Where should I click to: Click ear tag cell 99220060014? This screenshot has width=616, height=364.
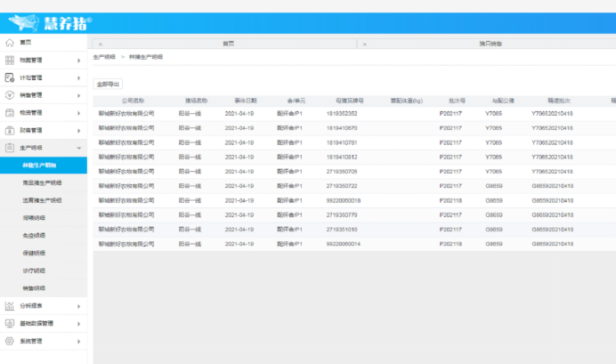pyautogui.click(x=344, y=244)
